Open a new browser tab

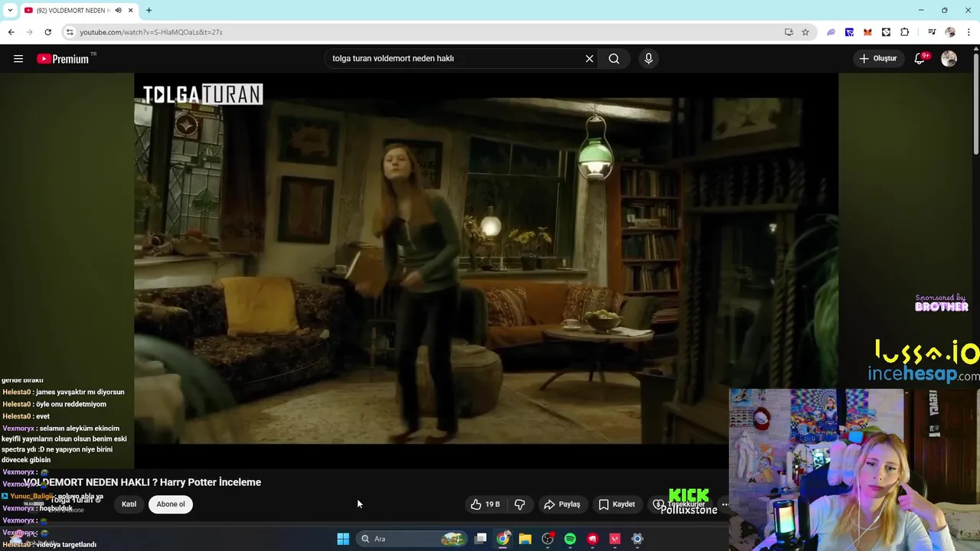[x=149, y=11]
